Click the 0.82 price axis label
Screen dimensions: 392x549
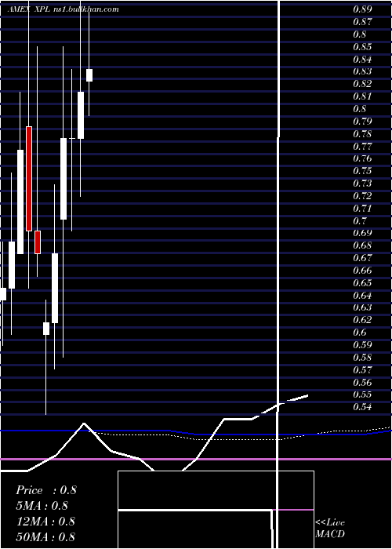point(362,84)
